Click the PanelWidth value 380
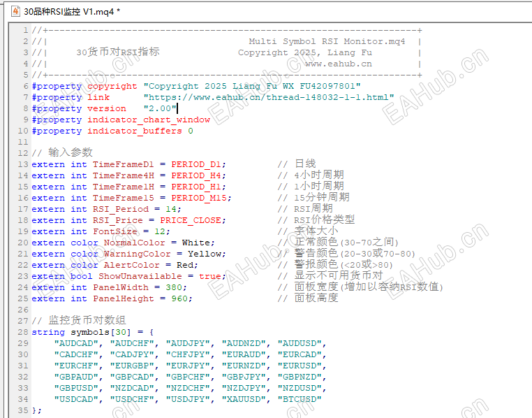This screenshot has width=532, height=418. (x=174, y=288)
